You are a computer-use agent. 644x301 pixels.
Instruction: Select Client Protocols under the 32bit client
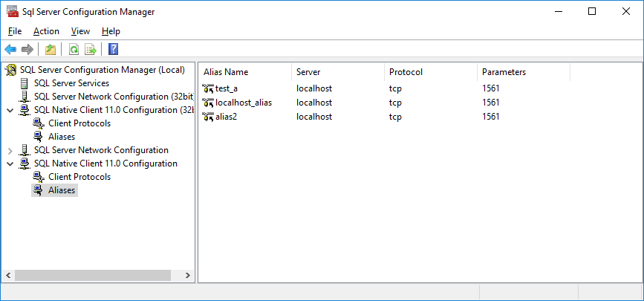pos(79,123)
